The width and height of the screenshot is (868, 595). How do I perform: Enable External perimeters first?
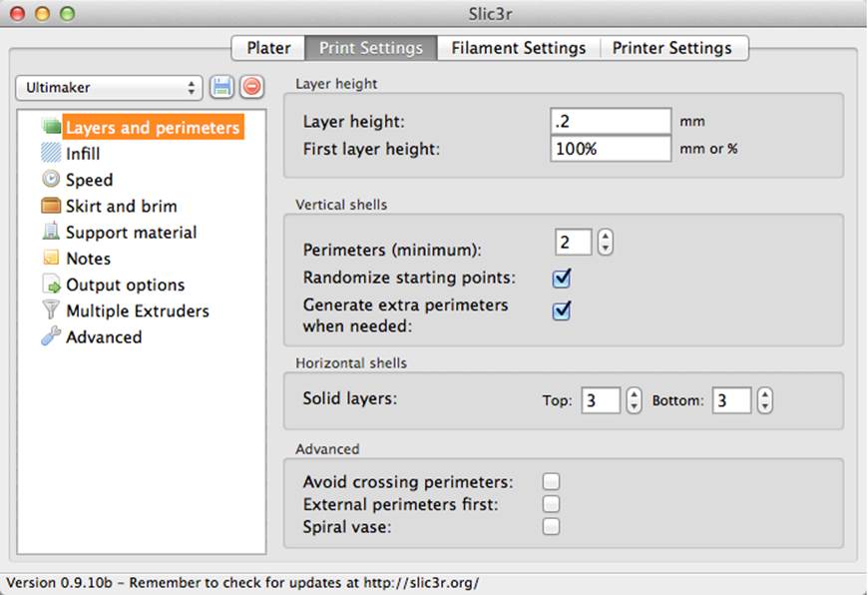tap(551, 504)
